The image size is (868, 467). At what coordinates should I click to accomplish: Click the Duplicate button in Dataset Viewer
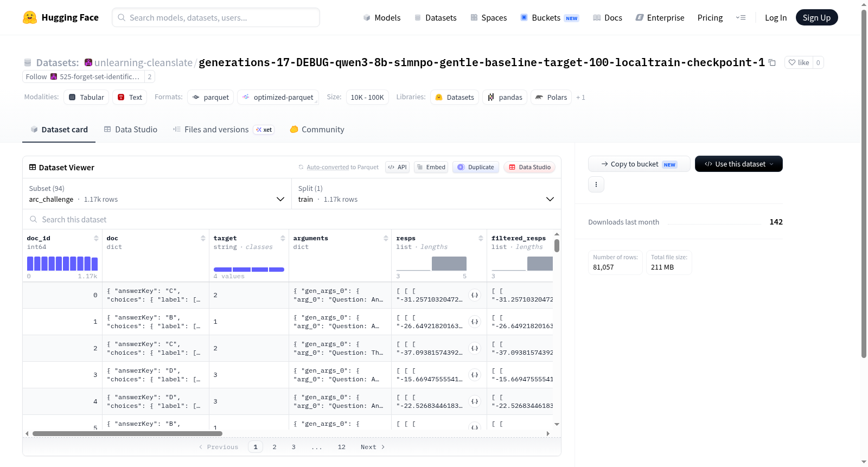coord(476,167)
